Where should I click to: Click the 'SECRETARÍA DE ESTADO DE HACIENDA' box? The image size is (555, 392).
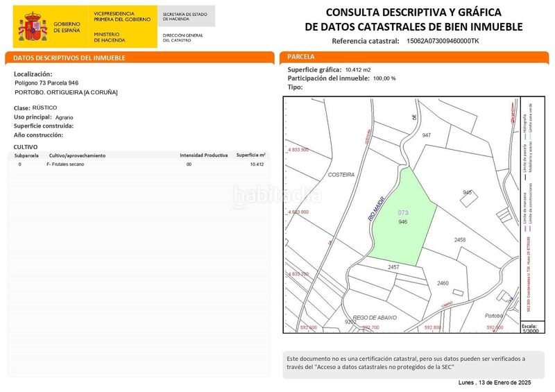(x=186, y=16)
